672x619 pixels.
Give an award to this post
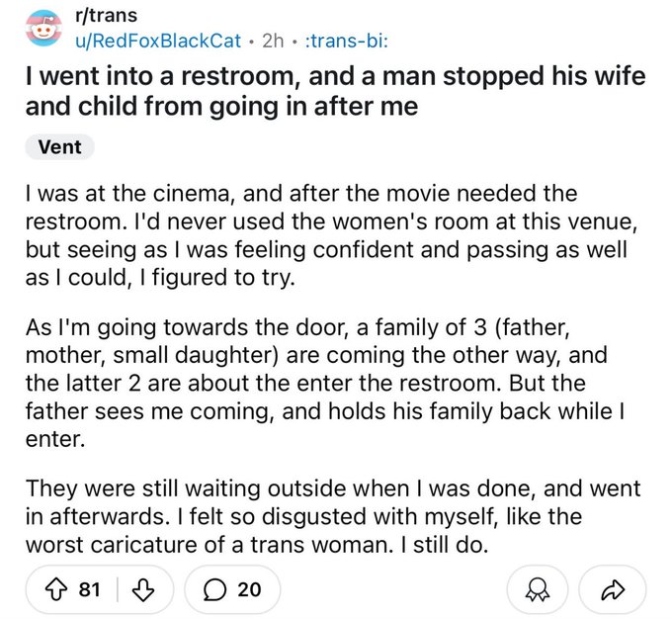coord(535,589)
